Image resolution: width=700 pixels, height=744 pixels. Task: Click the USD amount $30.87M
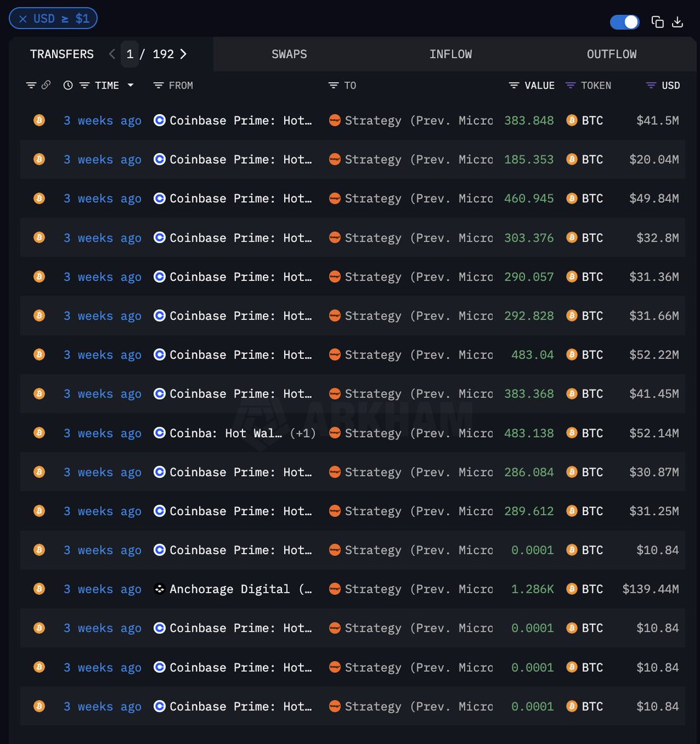(x=654, y=472)
